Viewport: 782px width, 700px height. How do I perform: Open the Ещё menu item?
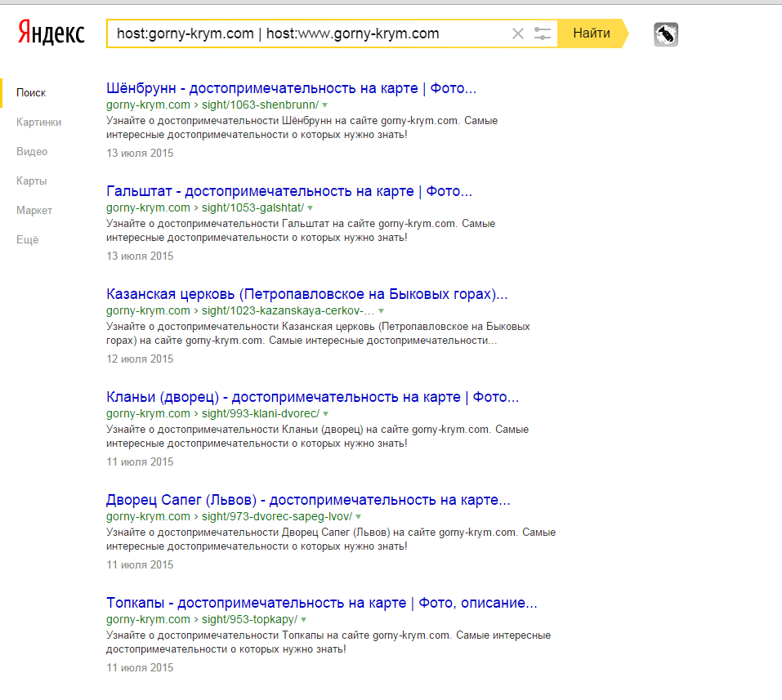coord(28,240)
